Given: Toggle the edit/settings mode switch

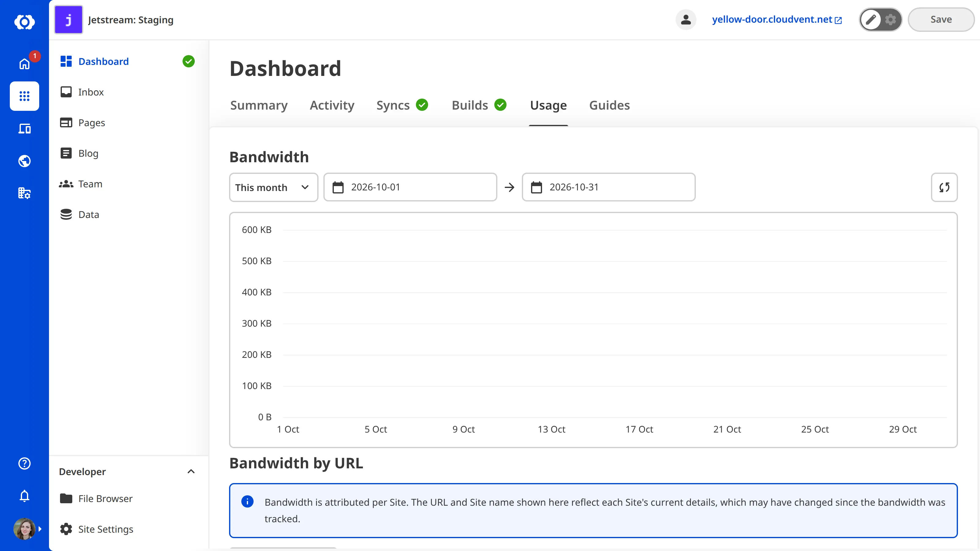Looking at the screenshot, I should (x=880, y=19).
